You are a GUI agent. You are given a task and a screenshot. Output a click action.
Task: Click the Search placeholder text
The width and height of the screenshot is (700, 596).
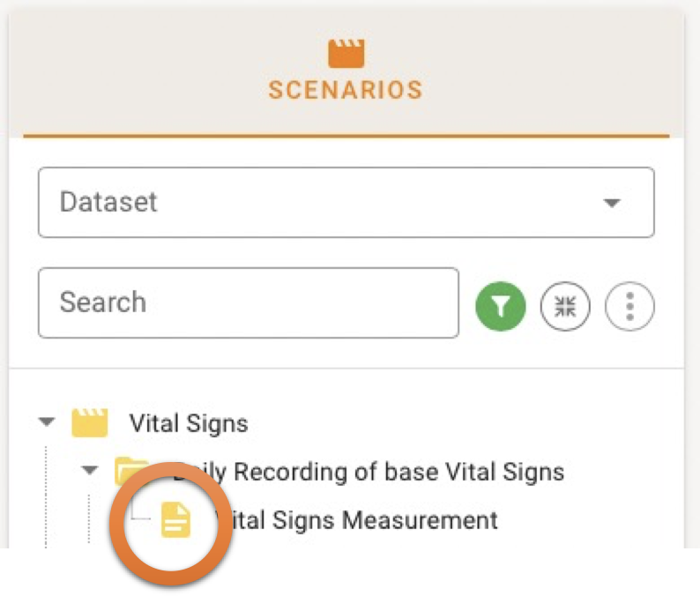[102, 302]
